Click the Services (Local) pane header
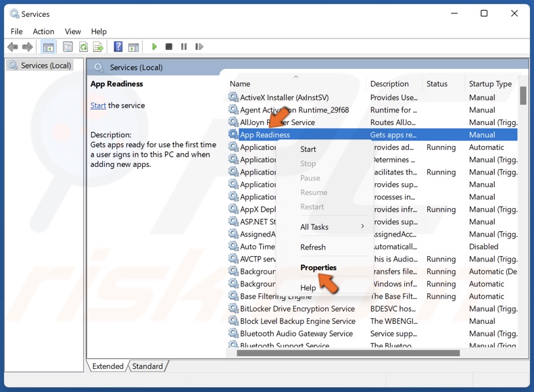The height and width of the screenshot is (392, 534). pos(137,68)
